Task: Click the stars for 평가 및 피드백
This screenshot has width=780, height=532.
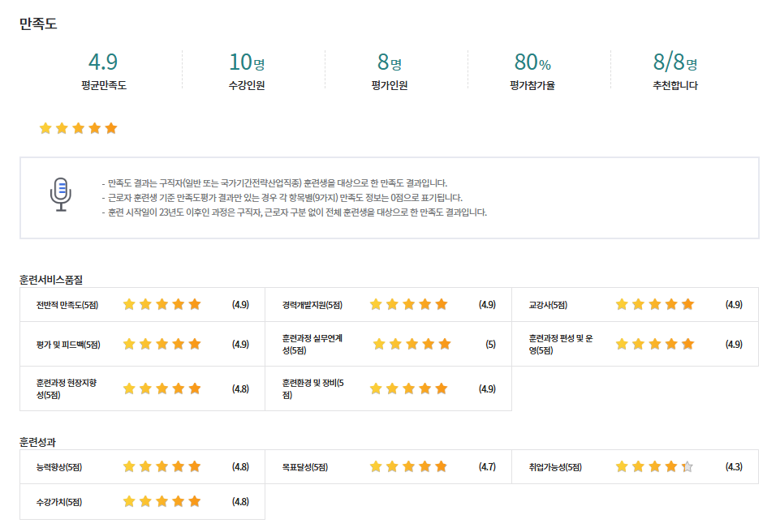Action: (x=162, y=344)
